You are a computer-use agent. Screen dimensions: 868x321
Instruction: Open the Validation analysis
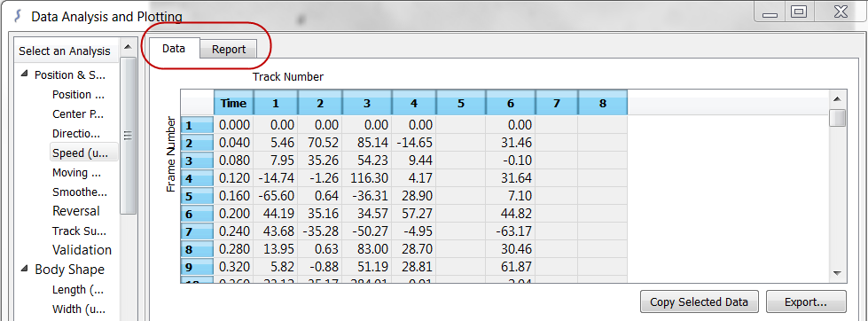point(82,249)
